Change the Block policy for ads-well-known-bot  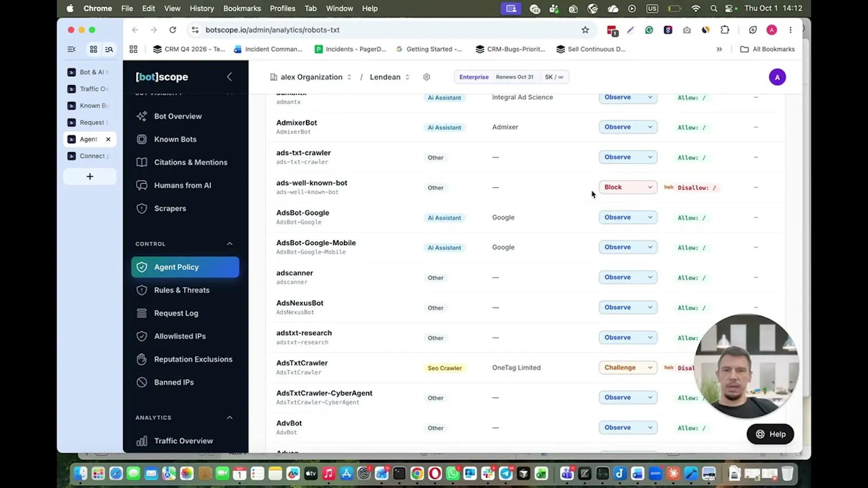pos(628,187)
